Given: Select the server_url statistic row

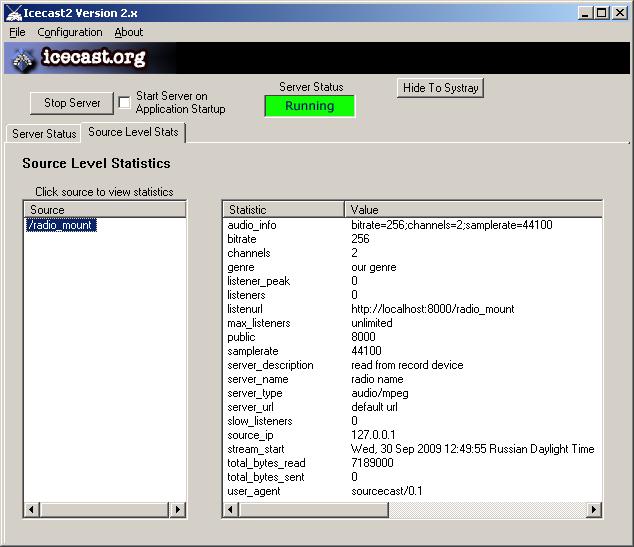Looking at the screenshot, I should click(x=412, y=407).
